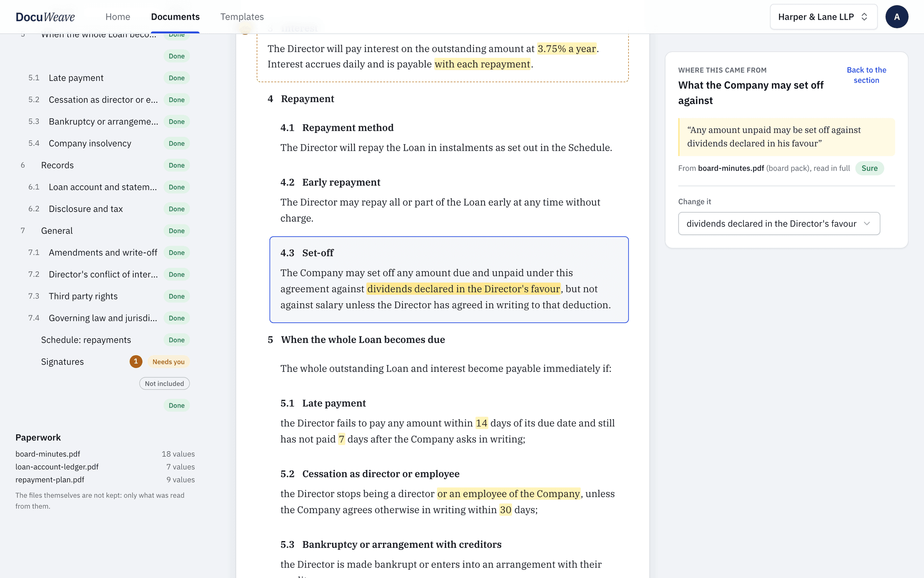
Task: Select Schedule: repayments in the outline
Action: (86, 340)
